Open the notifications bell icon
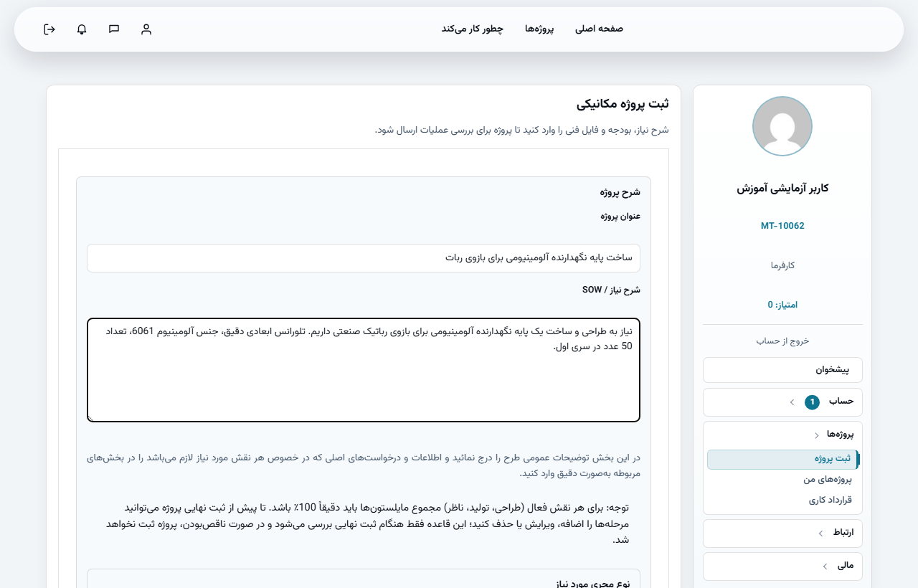This screenshot has height=588, width=918. 82,29
